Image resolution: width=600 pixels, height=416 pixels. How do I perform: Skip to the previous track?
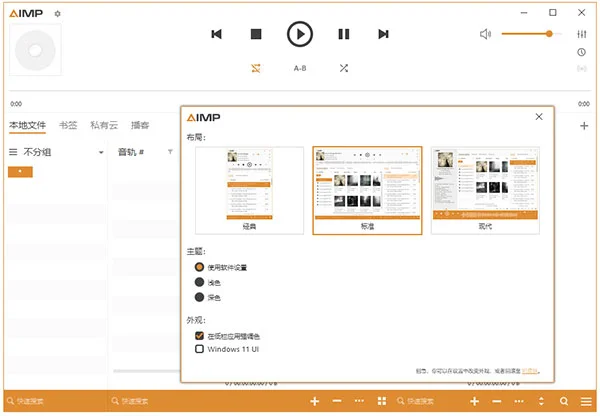coord(217,34)
